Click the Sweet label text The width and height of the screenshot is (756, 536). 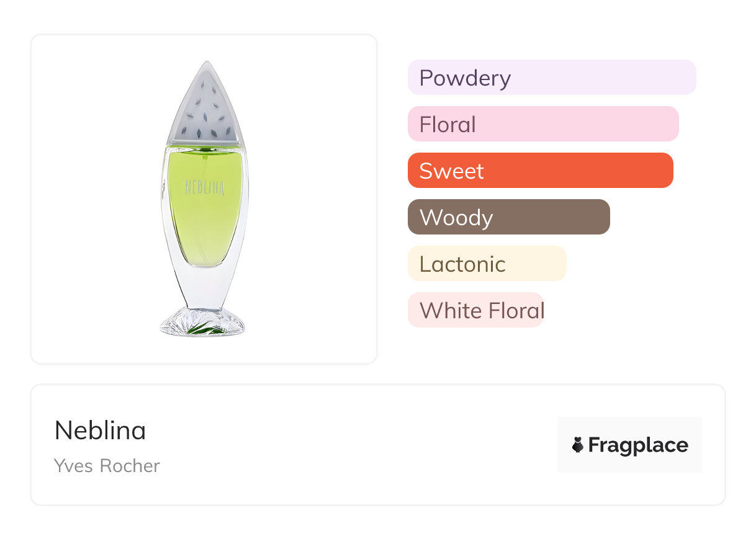(451, 171)
